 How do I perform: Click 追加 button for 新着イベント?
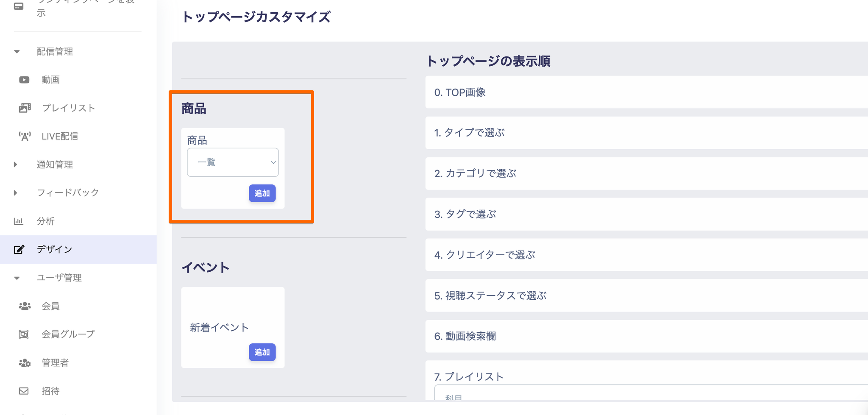click(262, 352)
